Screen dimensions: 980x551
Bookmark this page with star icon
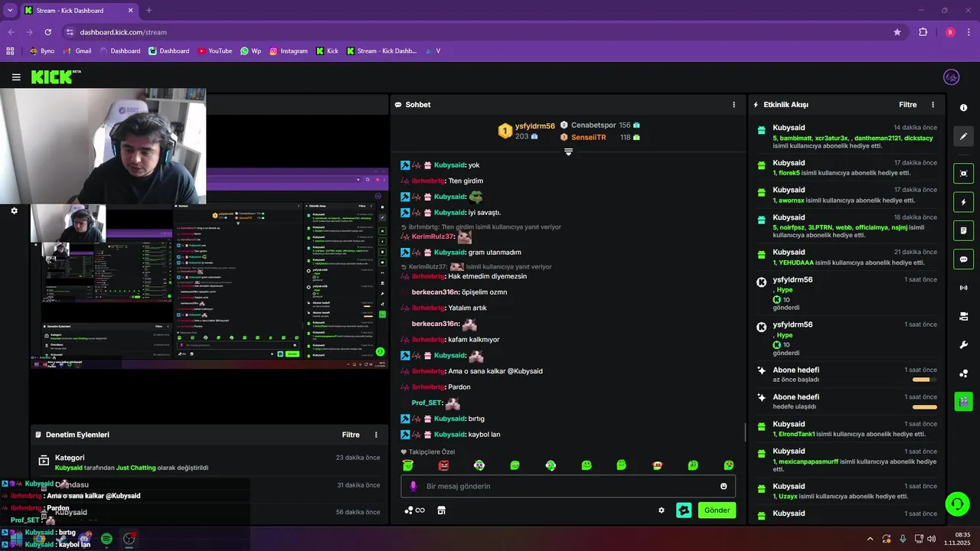click(897, 32)
